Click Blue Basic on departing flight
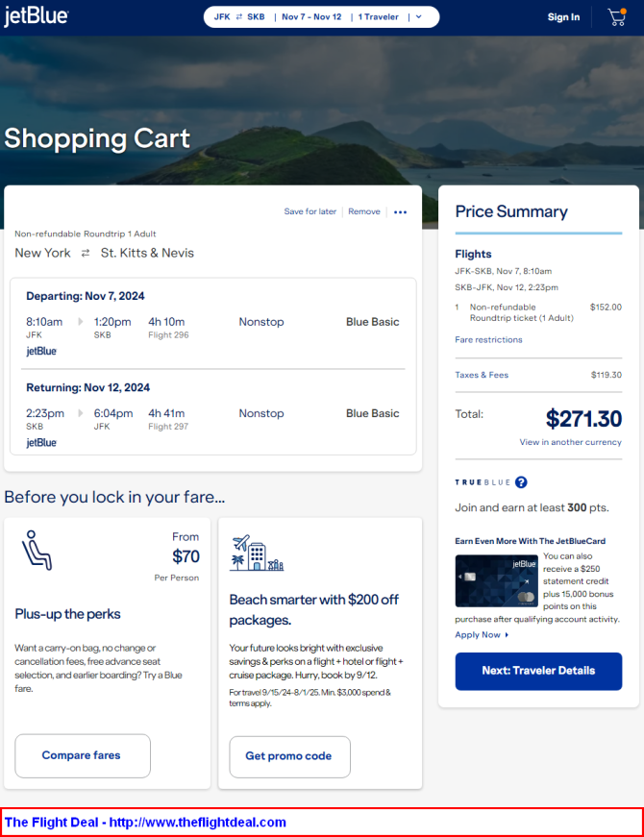Screen dimensions: 644x837 [x=372, y=322]
